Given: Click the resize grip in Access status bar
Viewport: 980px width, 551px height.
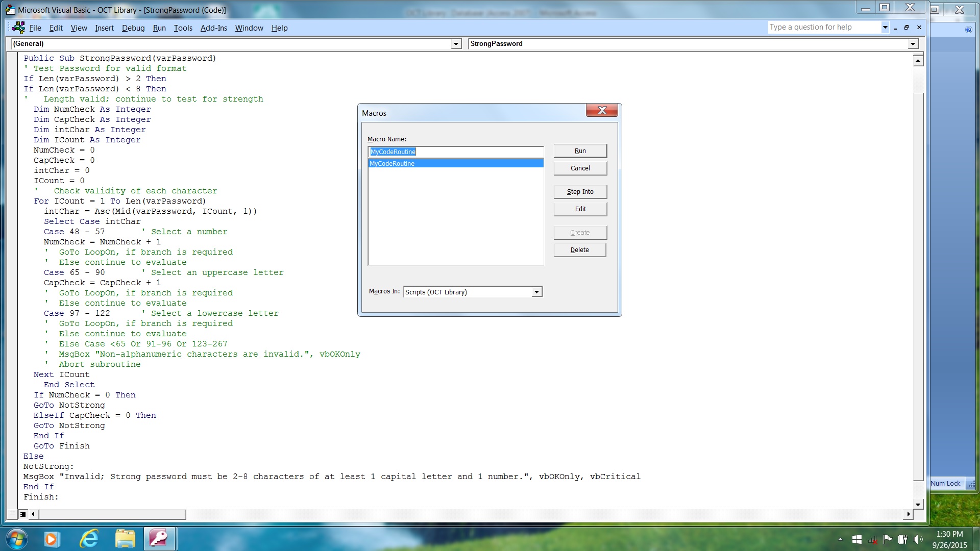Looking at the screenshot, I should point(971,484).
